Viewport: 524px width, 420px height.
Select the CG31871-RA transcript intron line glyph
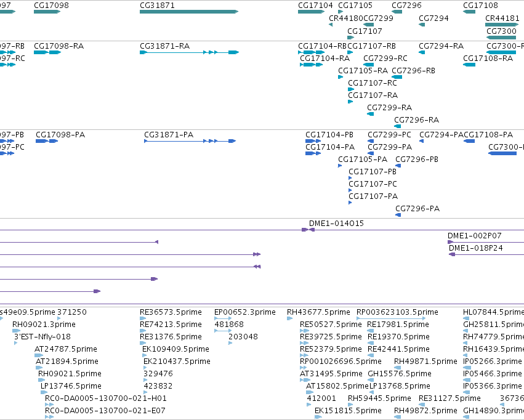(x=189, y=52)
